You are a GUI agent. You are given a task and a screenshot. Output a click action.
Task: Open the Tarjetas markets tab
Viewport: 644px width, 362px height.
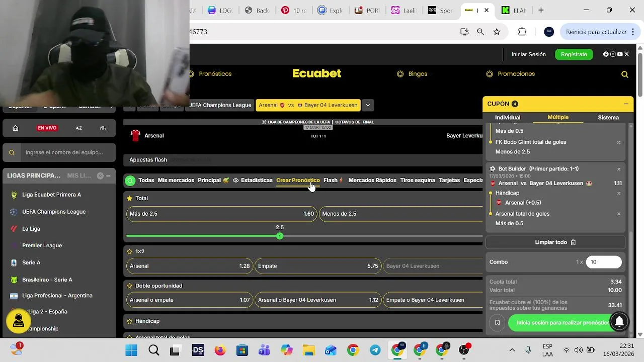point(449,180)
